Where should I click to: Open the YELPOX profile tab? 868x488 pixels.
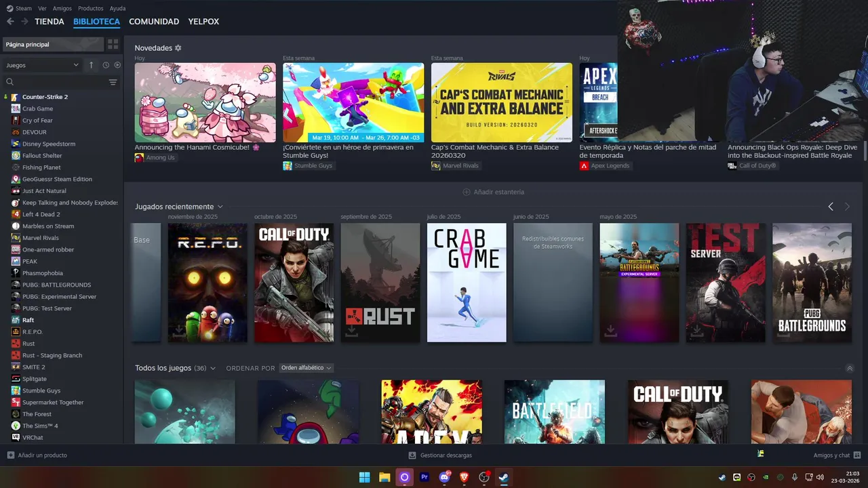pyautogui.click(x=203, y=22)
